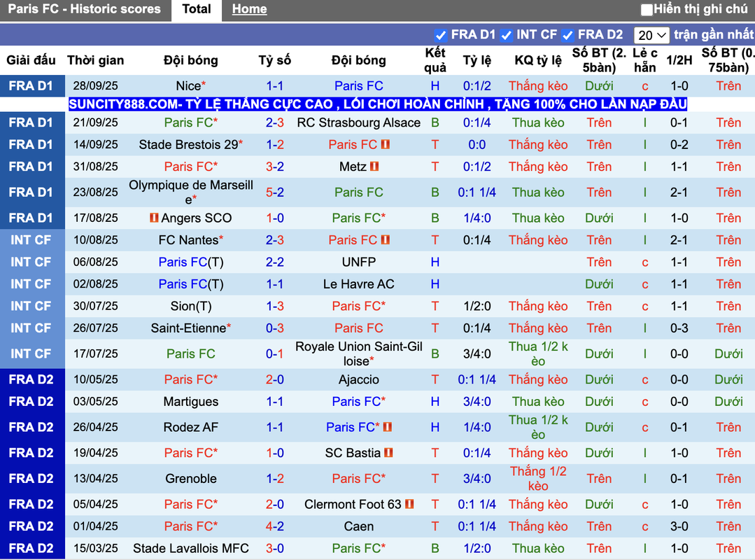Click the SUNCITY888.COM advertisement banner

pyautogui.click(x=378, y=104)
